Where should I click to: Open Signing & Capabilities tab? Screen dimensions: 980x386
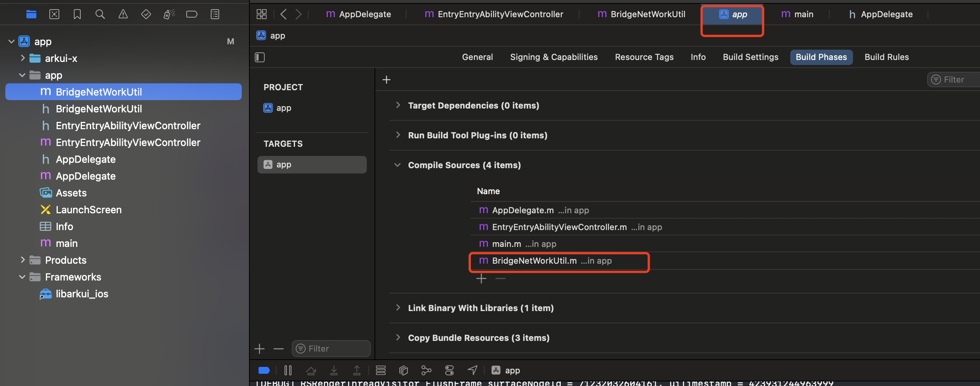[554, 57]
